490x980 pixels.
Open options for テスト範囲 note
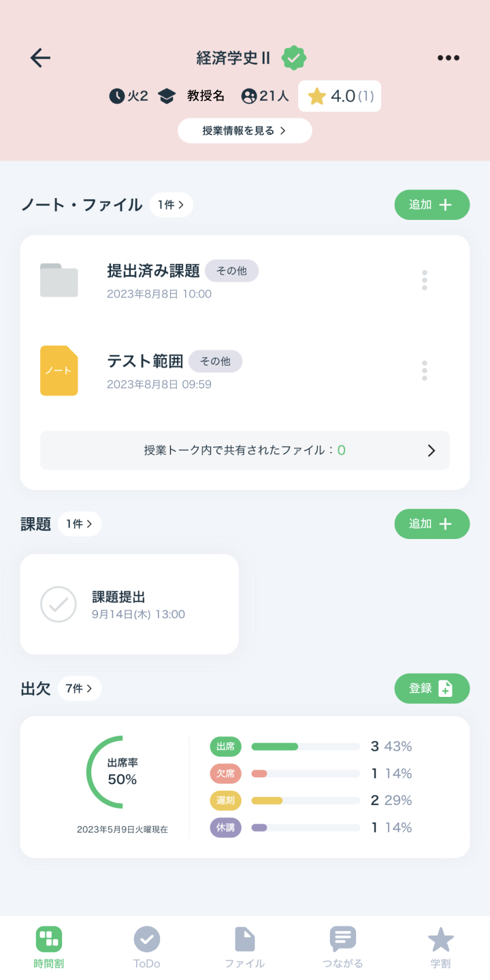[x=425, y=371]
